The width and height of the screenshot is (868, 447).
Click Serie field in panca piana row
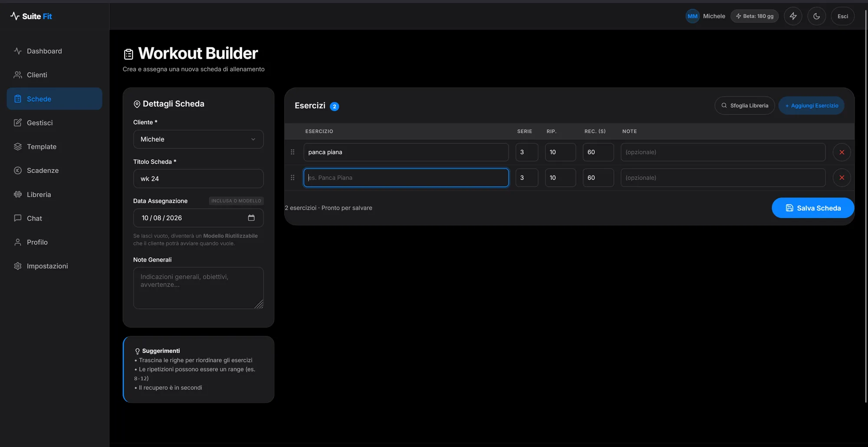(526, 152)
